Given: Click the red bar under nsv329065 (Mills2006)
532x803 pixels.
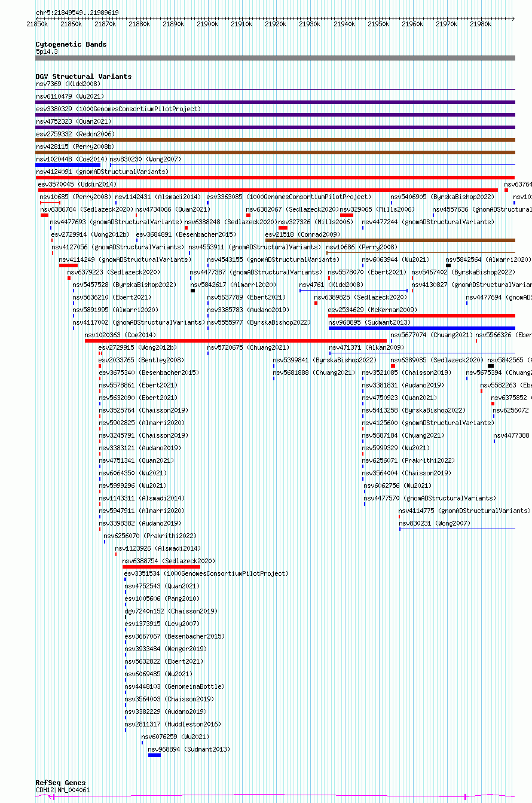Looking at the screenshot, I should click(347, 215).
